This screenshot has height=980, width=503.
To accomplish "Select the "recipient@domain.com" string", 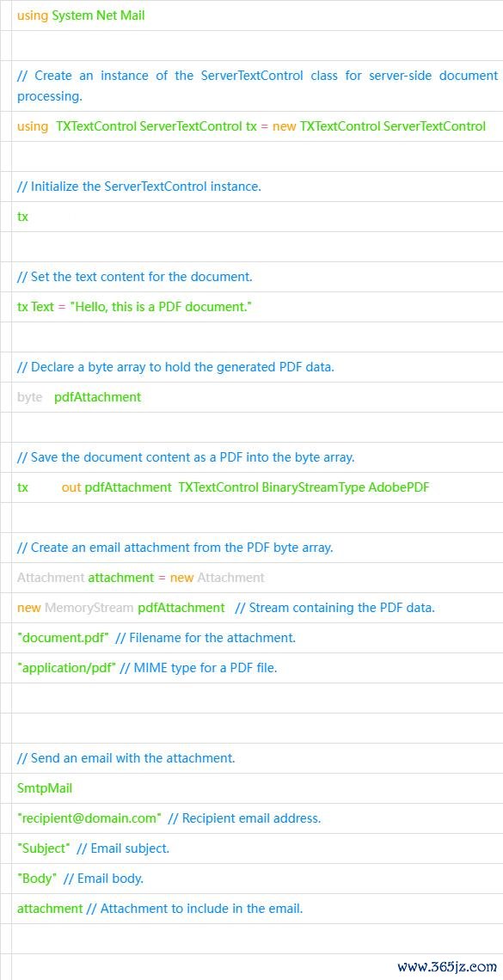I will [89, 818].
